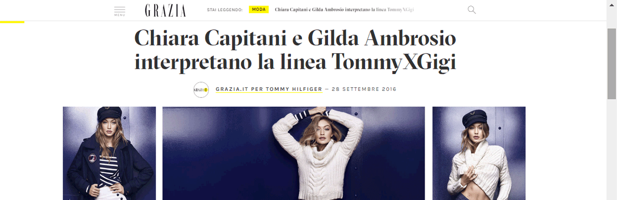Open the GRAZIA.IT PER TOMMY HILFIGER author link
Screen dimensions: 644x200
click(x=269, y=89)
